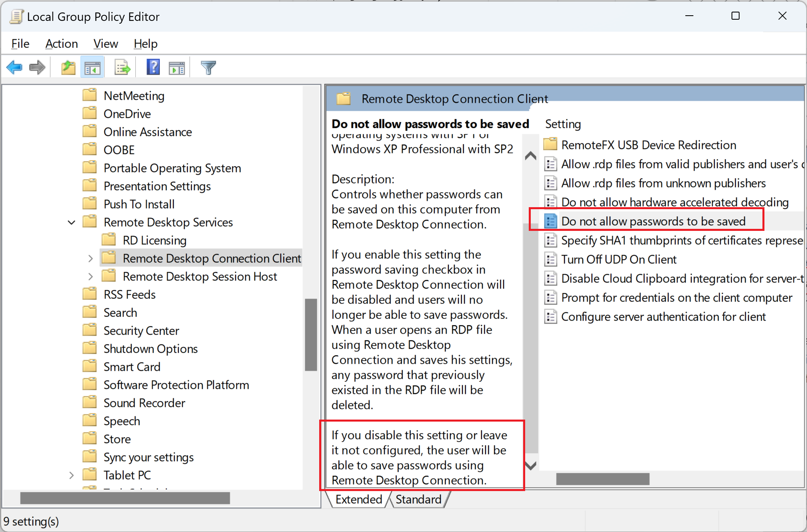Click the Forward arrow toolbar icon
The image size is (807, 532).
[x=37, y=67]
